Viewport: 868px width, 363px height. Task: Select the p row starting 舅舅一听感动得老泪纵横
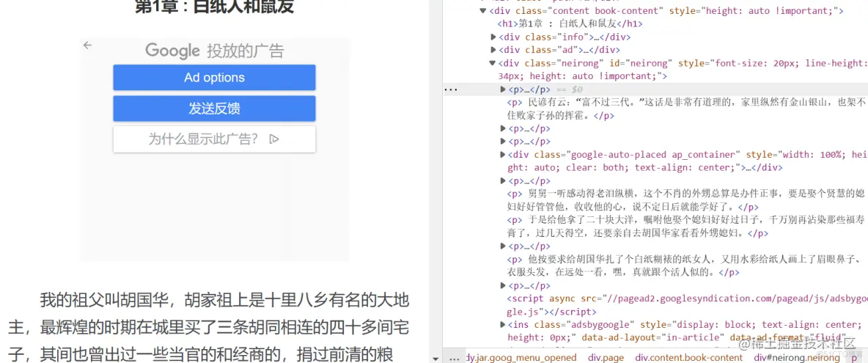click(685, 200)
